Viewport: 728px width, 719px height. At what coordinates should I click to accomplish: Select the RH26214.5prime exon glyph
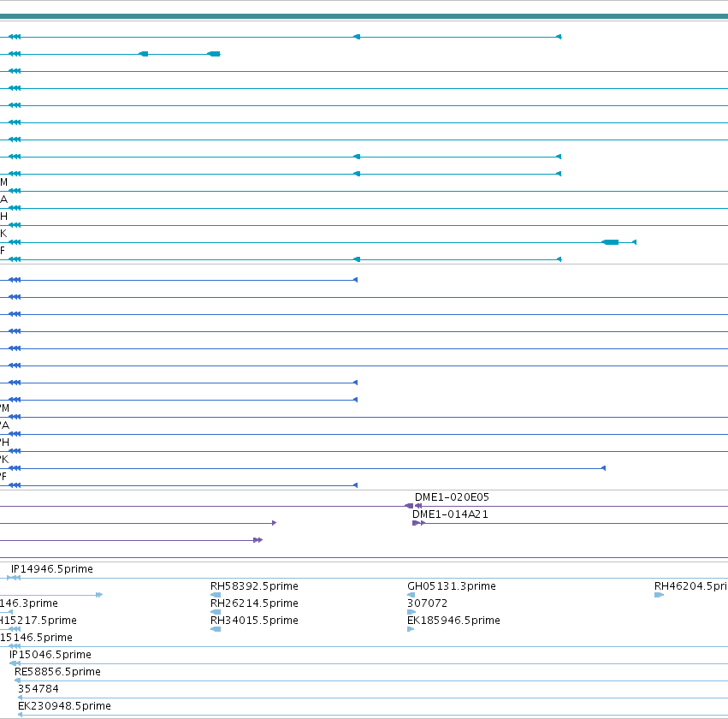[216, 612]
